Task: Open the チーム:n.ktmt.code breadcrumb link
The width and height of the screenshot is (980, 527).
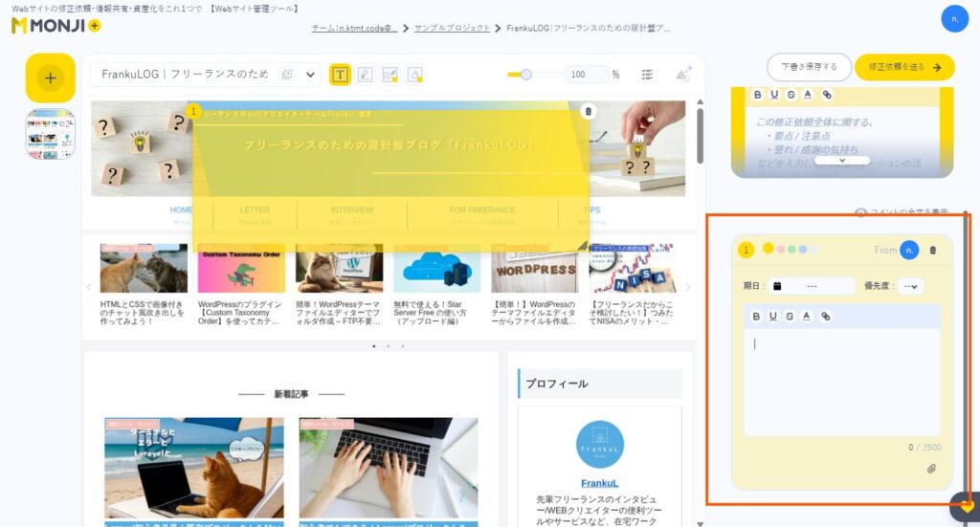Action: (354, 28)
